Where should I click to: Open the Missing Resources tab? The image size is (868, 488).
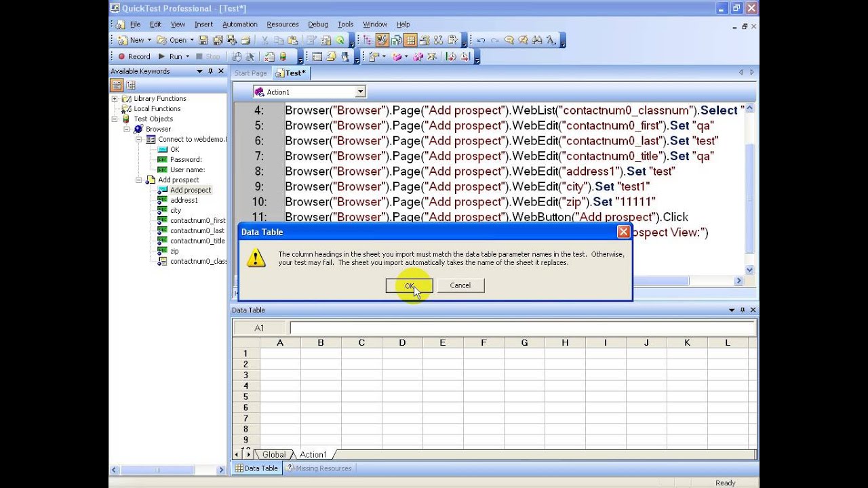(319, 468)
